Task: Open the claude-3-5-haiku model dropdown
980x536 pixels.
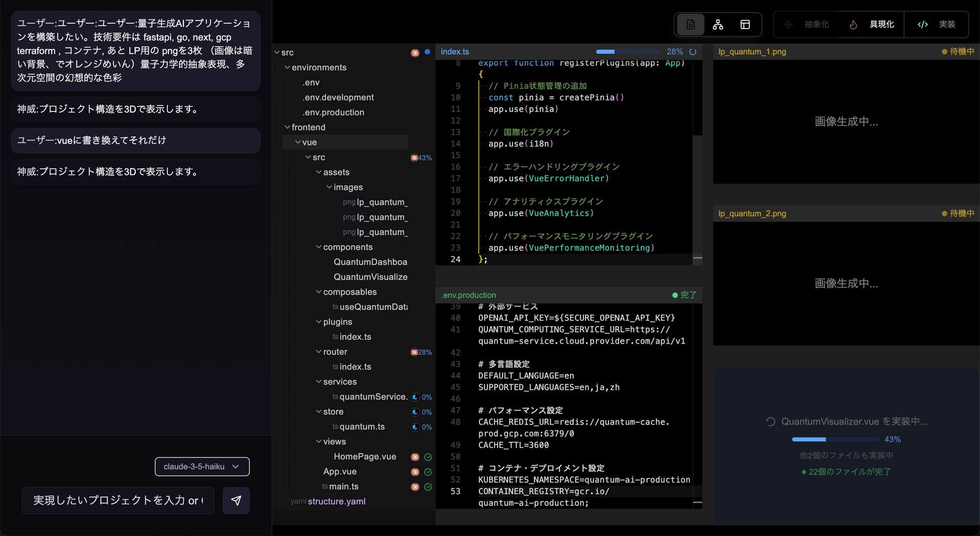Action: click(x=202, y=467)
